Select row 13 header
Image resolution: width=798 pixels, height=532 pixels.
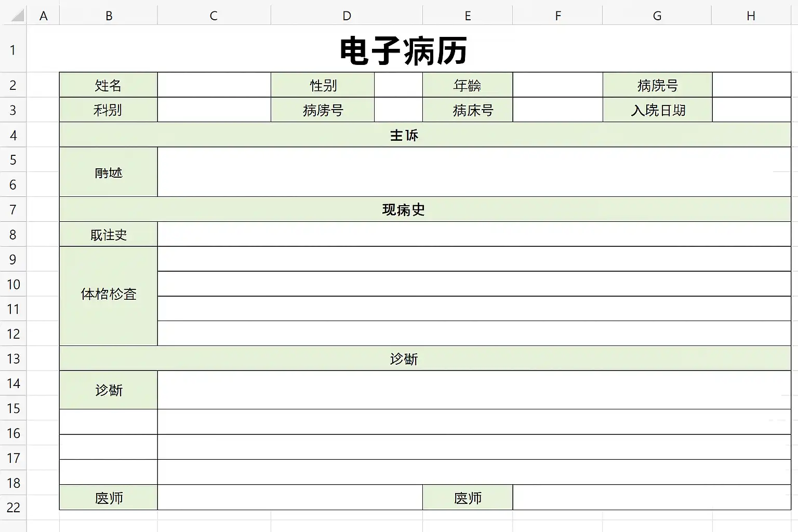click(x=13, y=358)
